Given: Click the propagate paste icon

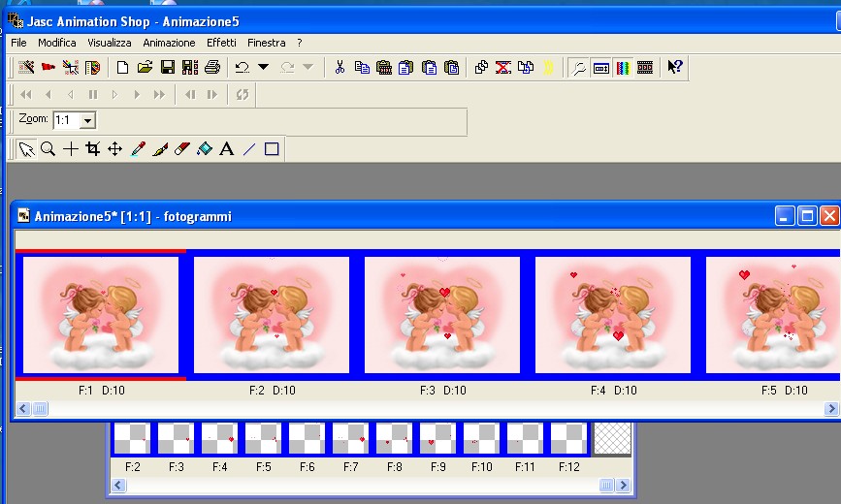Looking at the screenshot, I should [x=526, y=67].
